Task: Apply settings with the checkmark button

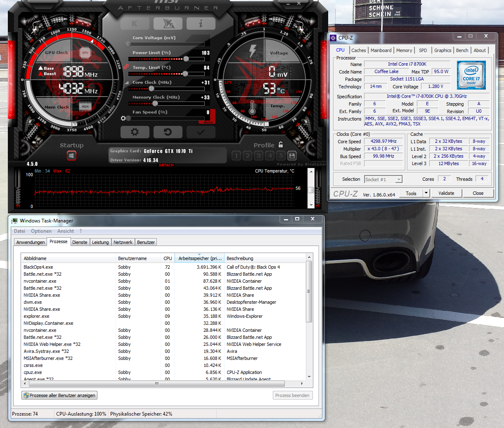Action: pyautogui.click(x=201, y=132)
